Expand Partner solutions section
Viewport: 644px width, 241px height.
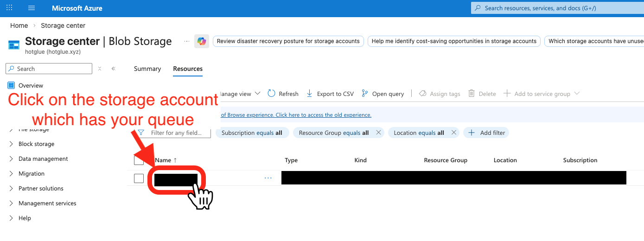(41, 189)
